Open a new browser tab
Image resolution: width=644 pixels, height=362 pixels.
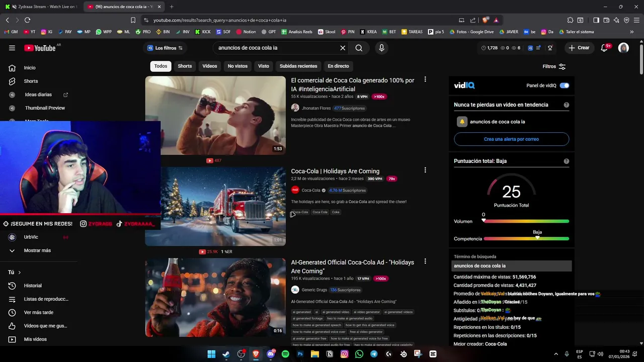172,7
